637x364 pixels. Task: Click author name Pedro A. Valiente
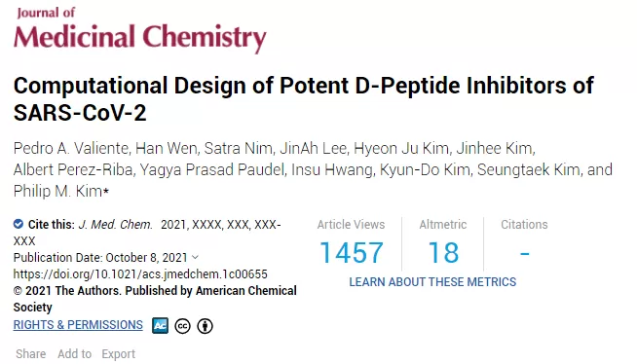click(x=71, y=149)
